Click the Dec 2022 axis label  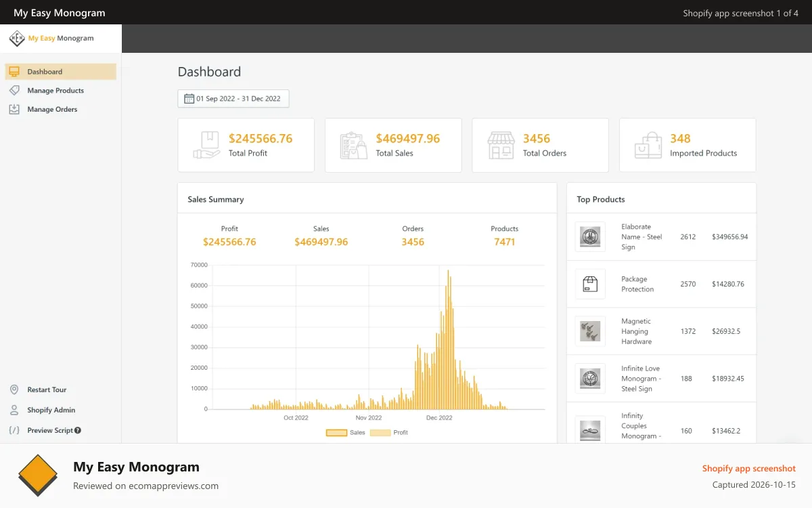tap(439, 418)
